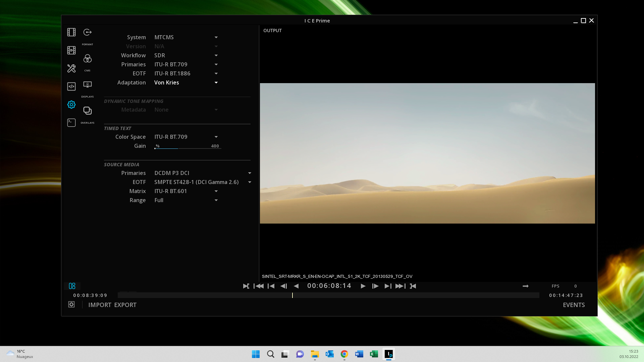Step one frame backward
Image resolution: width=644 pixels, height=362 pixels.
284,286
